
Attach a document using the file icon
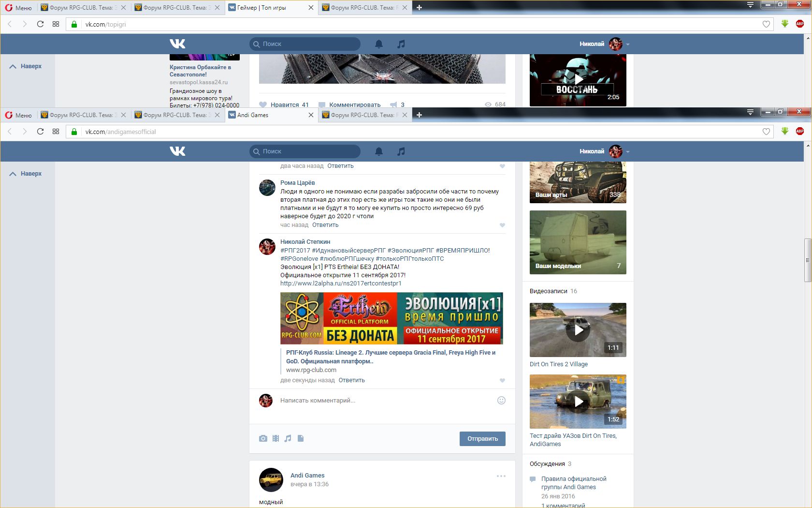(x=300, y=438)
